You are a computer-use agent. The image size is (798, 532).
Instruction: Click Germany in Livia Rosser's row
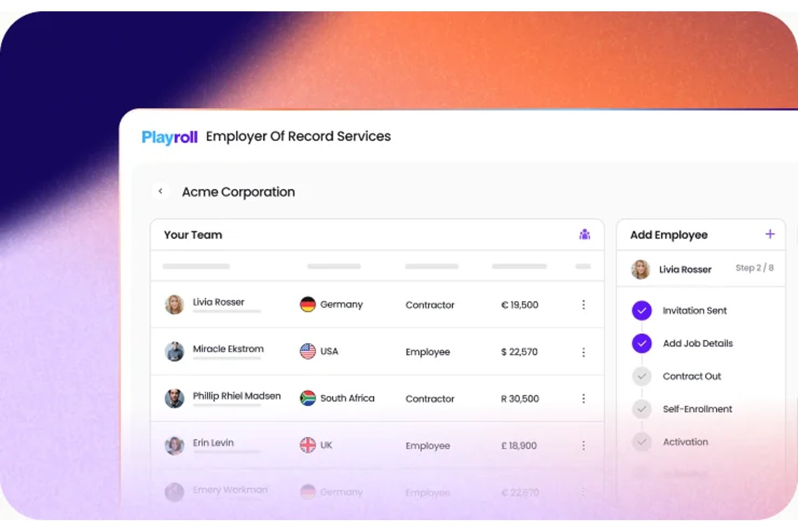[x=341, y=305]
